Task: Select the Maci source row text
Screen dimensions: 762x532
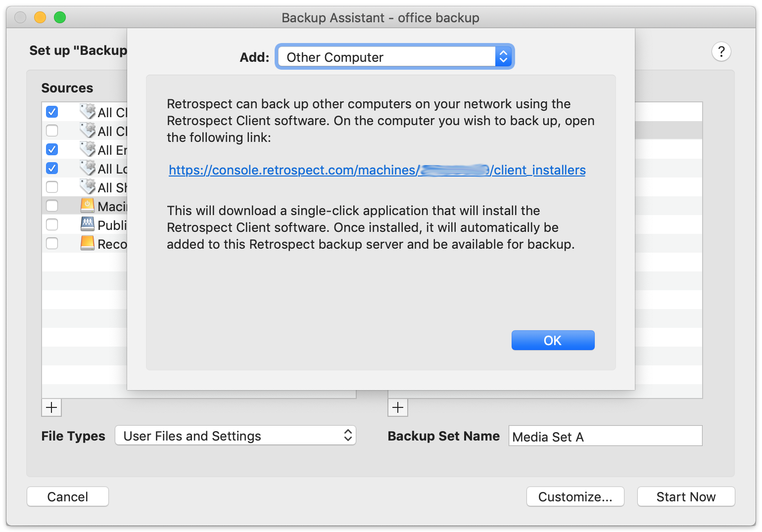Action: pyautogui.click(x=112, y=206)
